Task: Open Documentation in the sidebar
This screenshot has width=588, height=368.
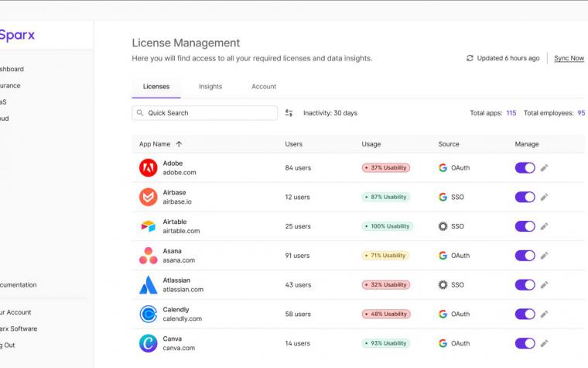Action: (18, 285)
